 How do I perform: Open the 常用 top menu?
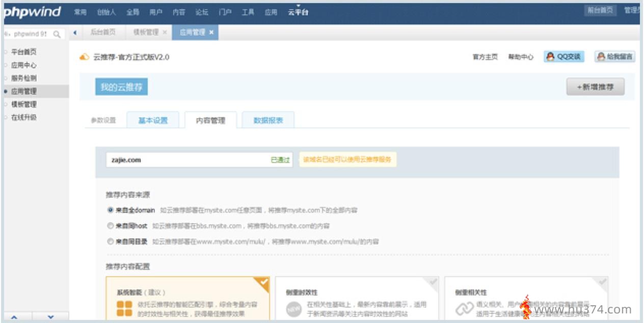[x=80, y=12]
